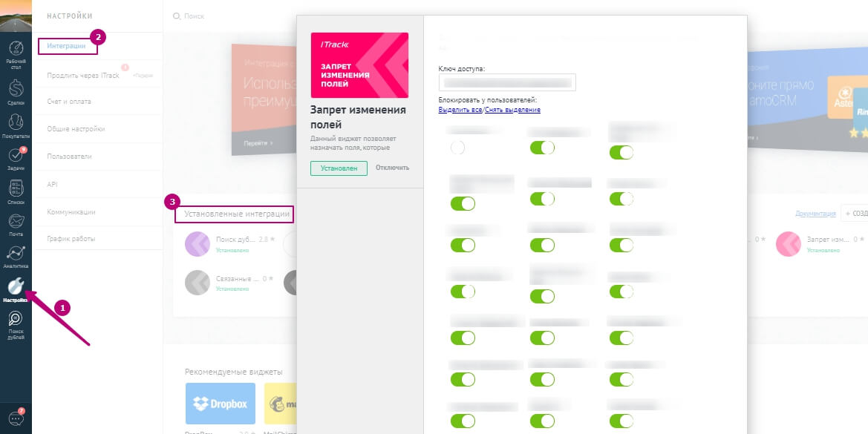
Task: Go to Сделки section
Action: [x=16, y=91]
